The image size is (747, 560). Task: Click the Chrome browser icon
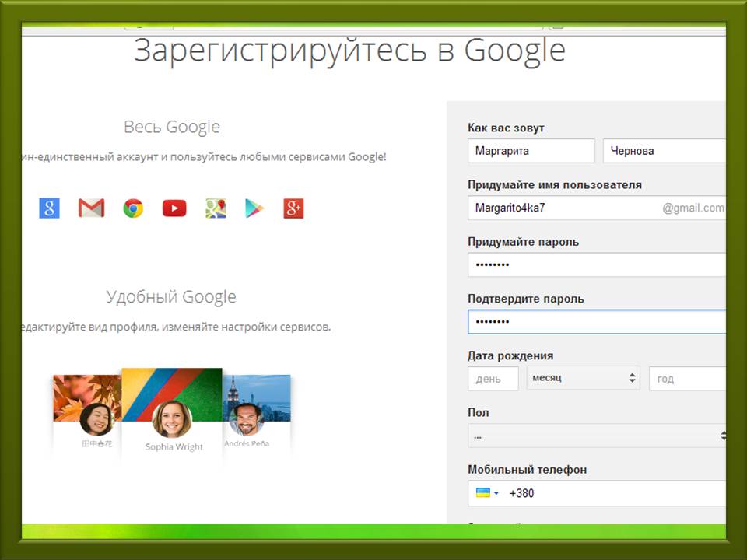point(133,208)
